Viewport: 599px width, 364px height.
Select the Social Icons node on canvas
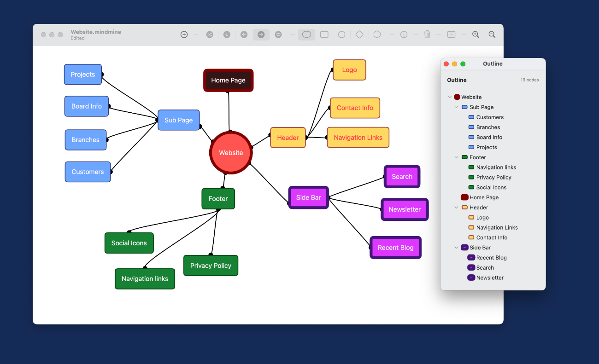coord(129,243)
